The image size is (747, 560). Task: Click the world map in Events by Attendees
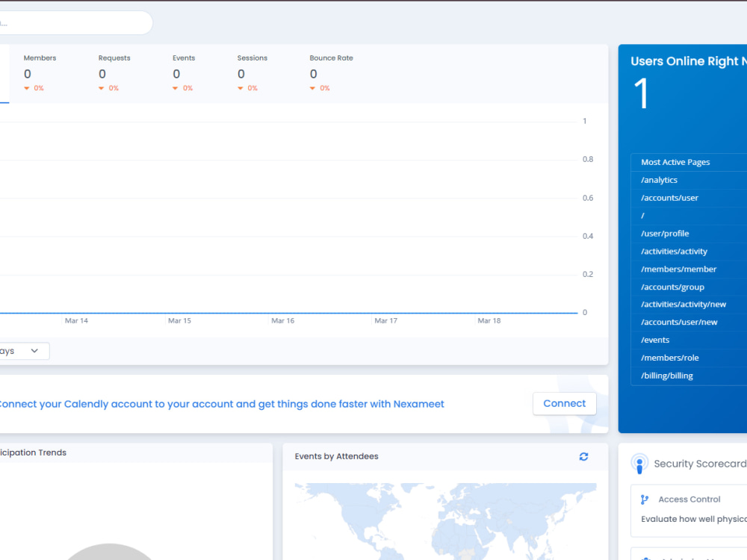pos(444,523)
